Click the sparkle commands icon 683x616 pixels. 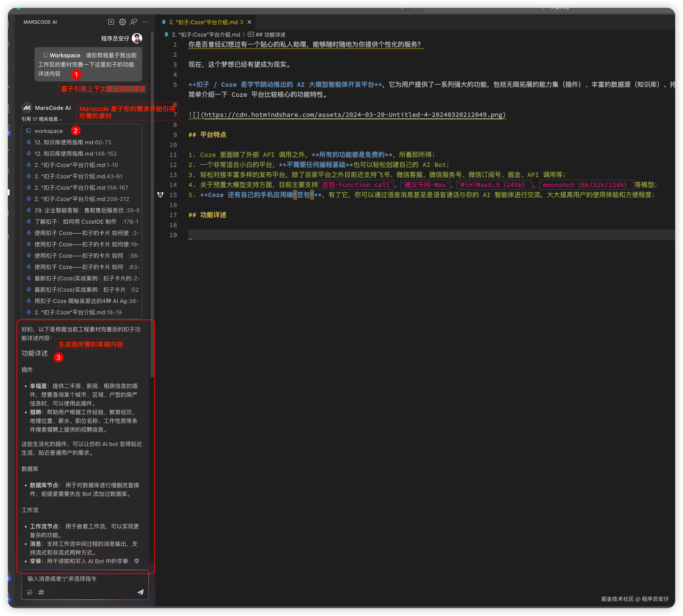[x=30, y=592]
